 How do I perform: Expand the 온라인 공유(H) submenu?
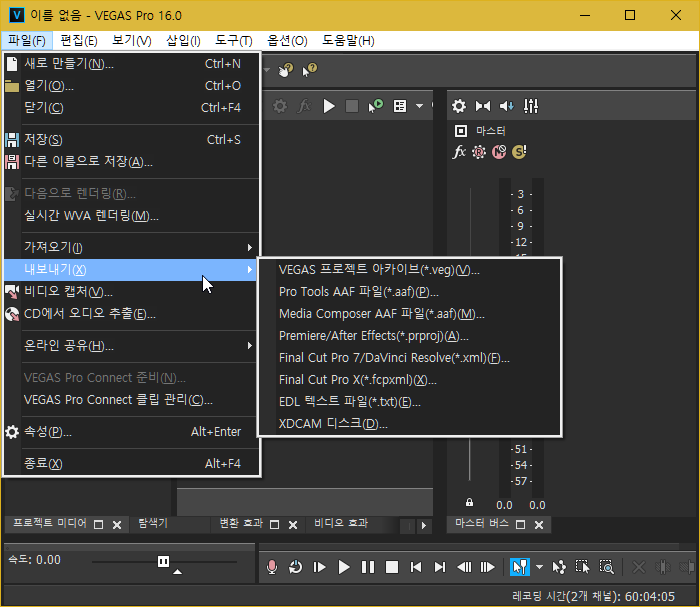pyautogui.click(x=132, y=345)
